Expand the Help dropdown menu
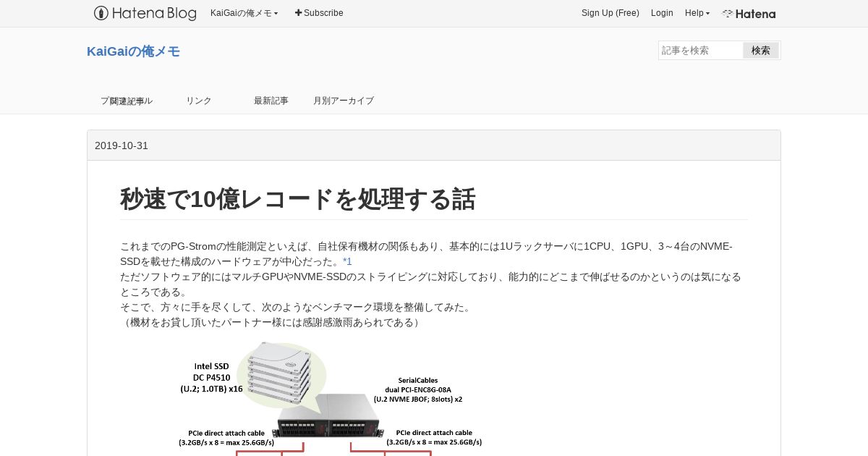The height and width of the screenshot is (456, 868). [697, 13]
